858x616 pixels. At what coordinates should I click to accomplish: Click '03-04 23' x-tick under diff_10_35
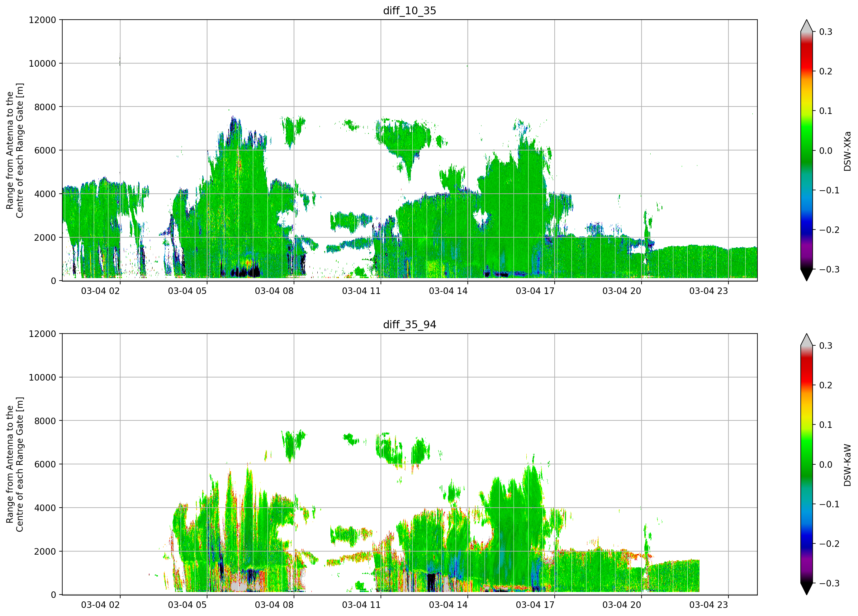[x=709, y=291]
